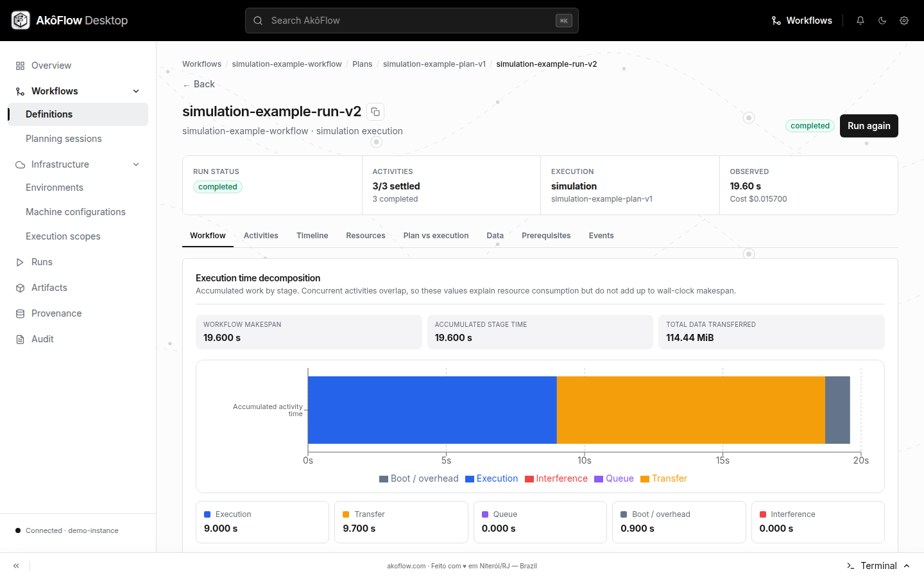Click the Runs play icon
Screen dimensions: 924x578
pos(20,262)
